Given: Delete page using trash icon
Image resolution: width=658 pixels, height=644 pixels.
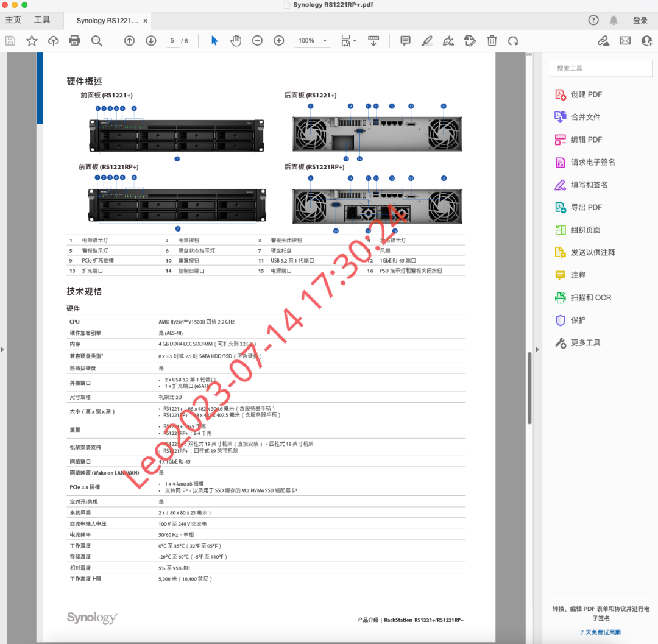Looking at the screenshot, I should coord(492,41).
